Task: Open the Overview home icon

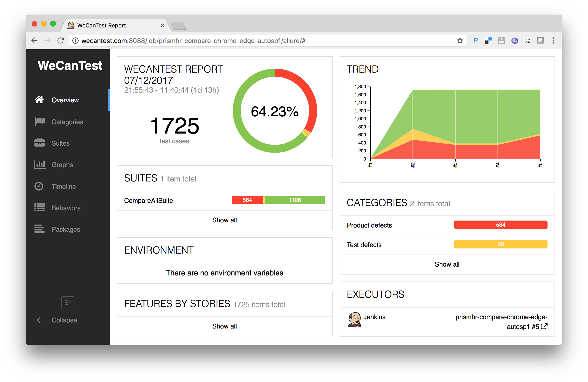Action: click(x=39, y=100)
